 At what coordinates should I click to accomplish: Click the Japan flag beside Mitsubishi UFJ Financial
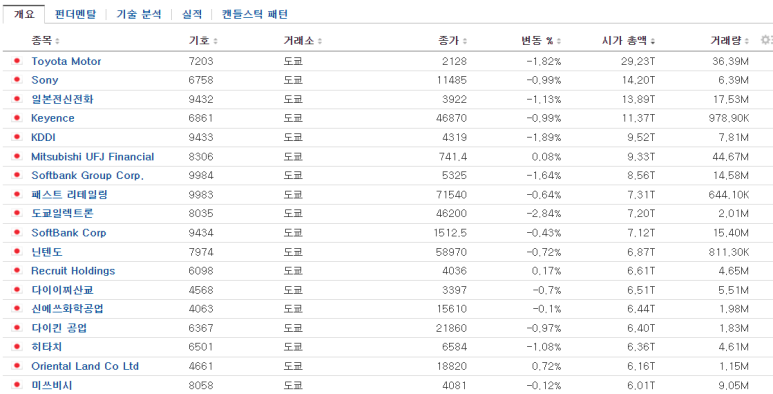point(17,156)
